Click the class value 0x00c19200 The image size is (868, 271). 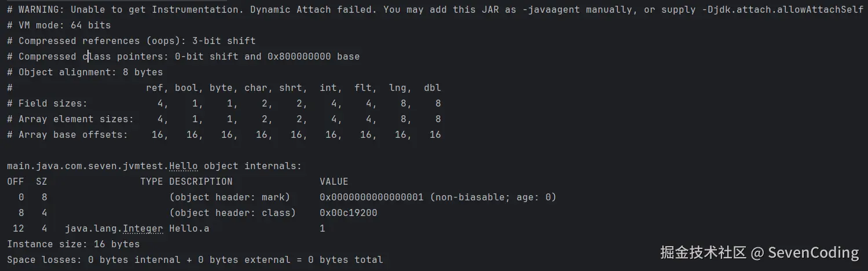348,213
